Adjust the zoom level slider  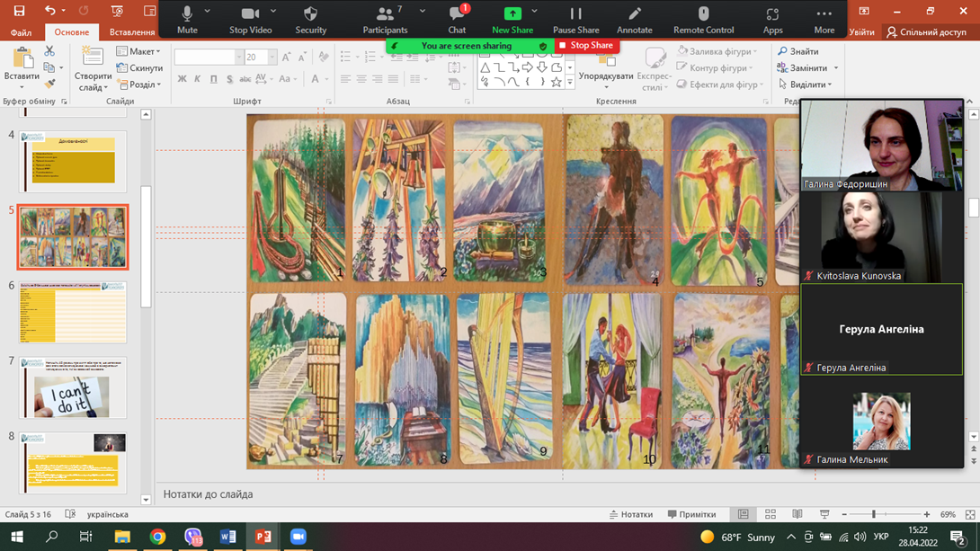point(873,514)
